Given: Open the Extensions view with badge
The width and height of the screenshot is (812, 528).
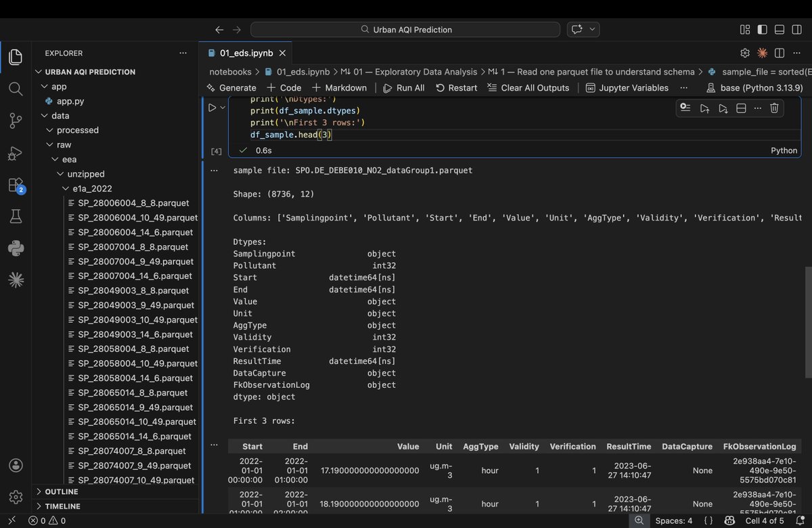Looking at the screenshot, I should coord(16,185).
